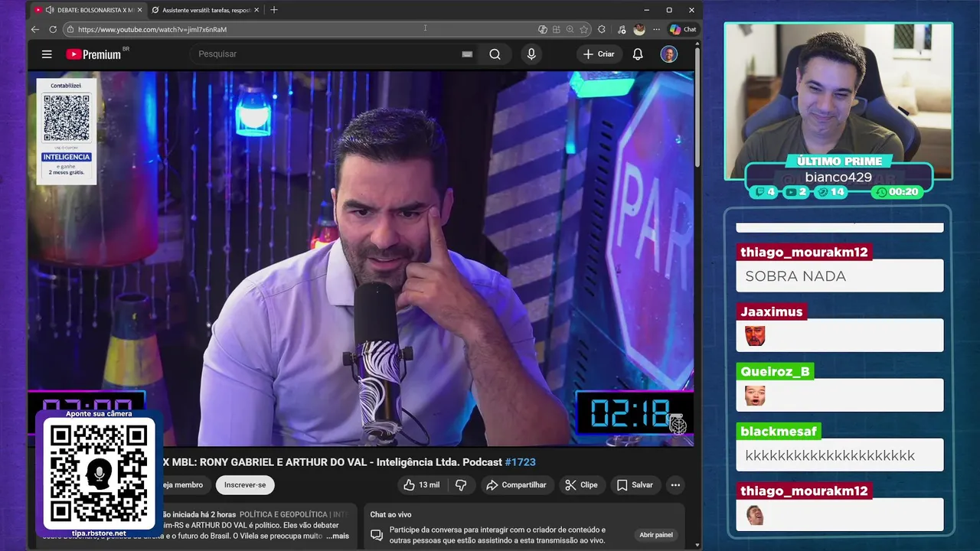Switch to the DEBATE: BOLSONARISTA tab

(88, 10)
